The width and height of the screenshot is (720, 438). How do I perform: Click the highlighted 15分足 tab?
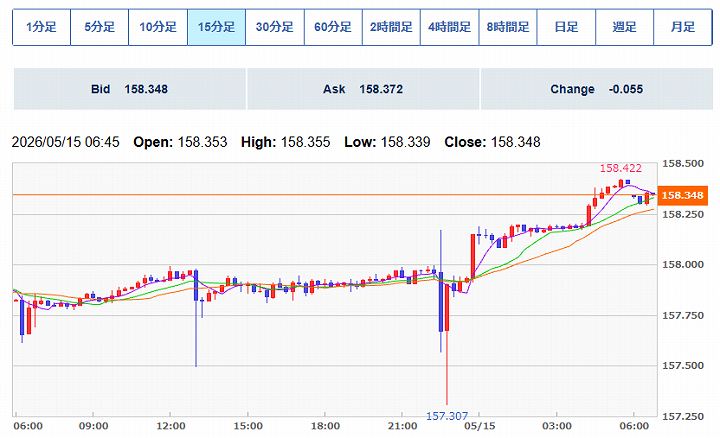[216, 27]
